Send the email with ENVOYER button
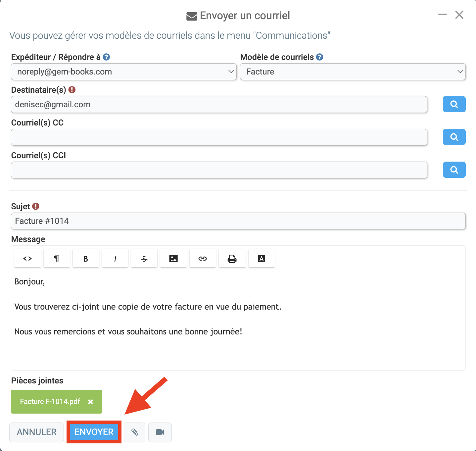This screenshot has width=476, height=451. tap(94, 432)
